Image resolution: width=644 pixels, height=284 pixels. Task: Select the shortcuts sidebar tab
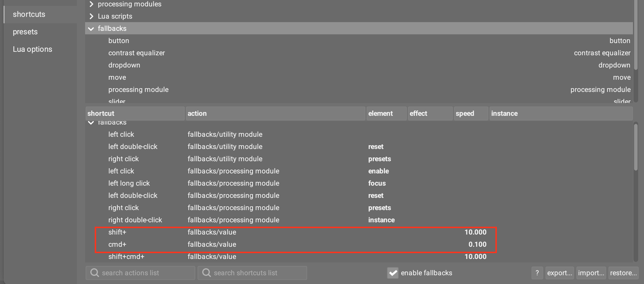[x=29, y=14]
